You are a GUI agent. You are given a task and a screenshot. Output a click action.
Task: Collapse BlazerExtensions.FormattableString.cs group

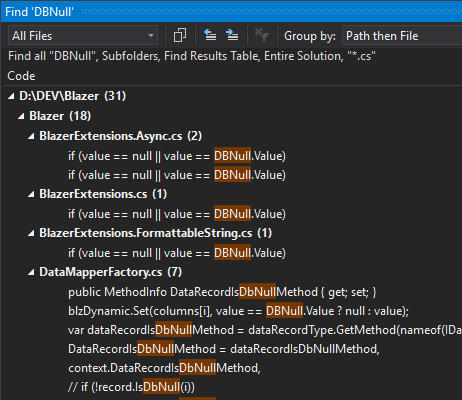tap(31, 233)
